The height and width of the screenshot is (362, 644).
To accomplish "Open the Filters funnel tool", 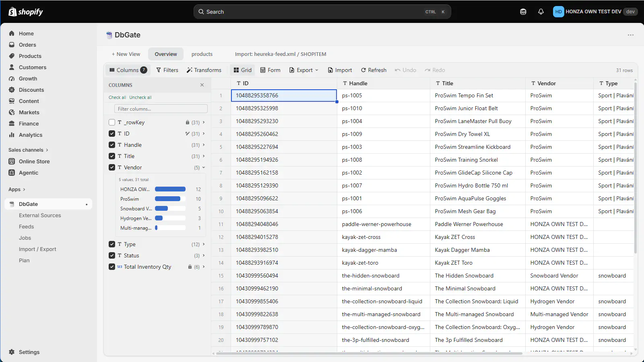I will [167, 70].
